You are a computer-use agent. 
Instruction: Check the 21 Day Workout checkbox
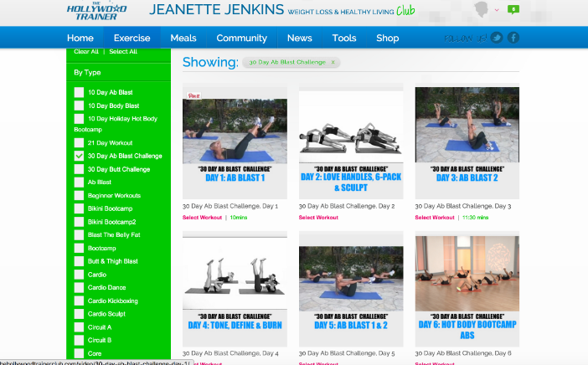79,143
